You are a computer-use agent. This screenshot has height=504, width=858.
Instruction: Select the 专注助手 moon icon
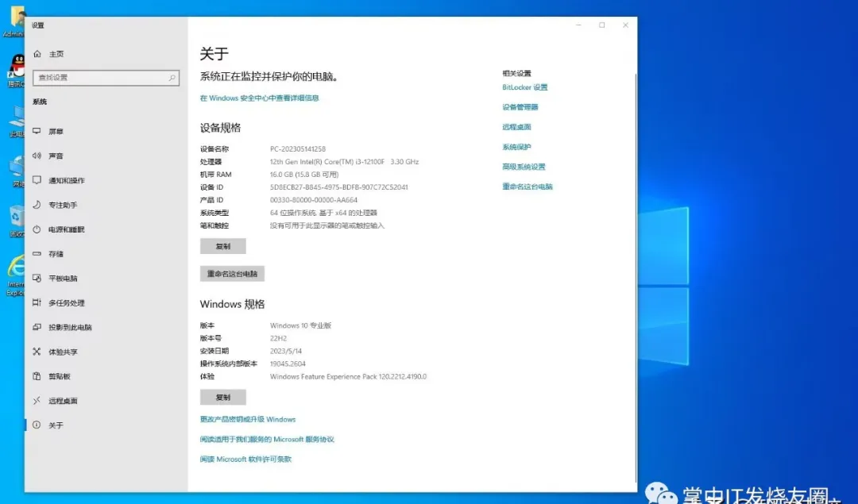(x=37, y=205)
